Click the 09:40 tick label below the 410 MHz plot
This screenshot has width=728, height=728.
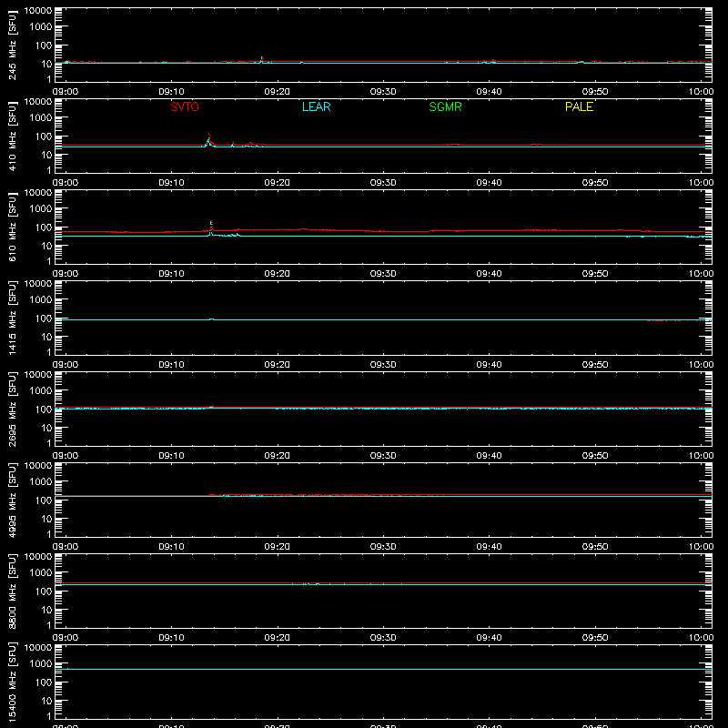click(x=489, y=183)
